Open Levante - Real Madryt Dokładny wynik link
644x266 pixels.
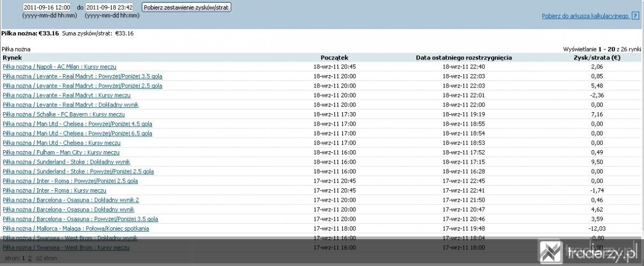click(71, 105)
